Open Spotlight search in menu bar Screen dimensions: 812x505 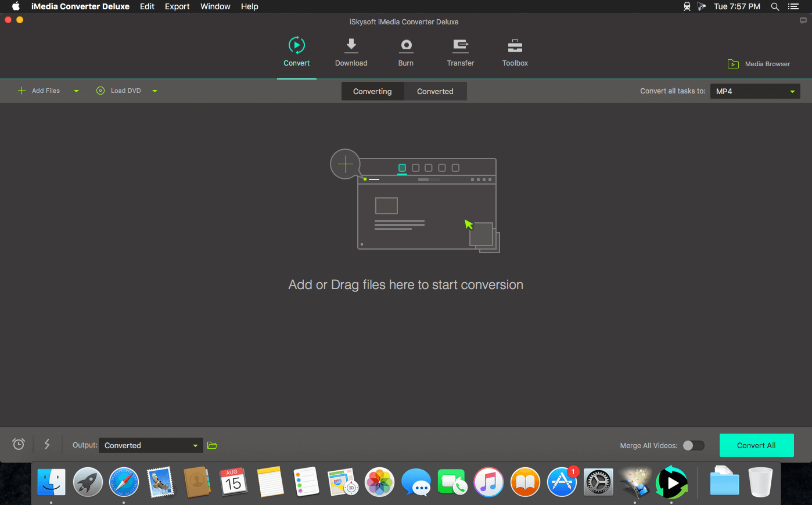[x=775, y=6]
